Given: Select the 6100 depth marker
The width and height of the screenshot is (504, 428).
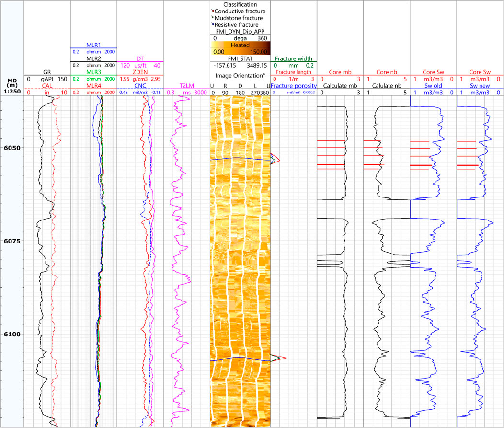Looking at the screenshot, I should pos(12,334).
